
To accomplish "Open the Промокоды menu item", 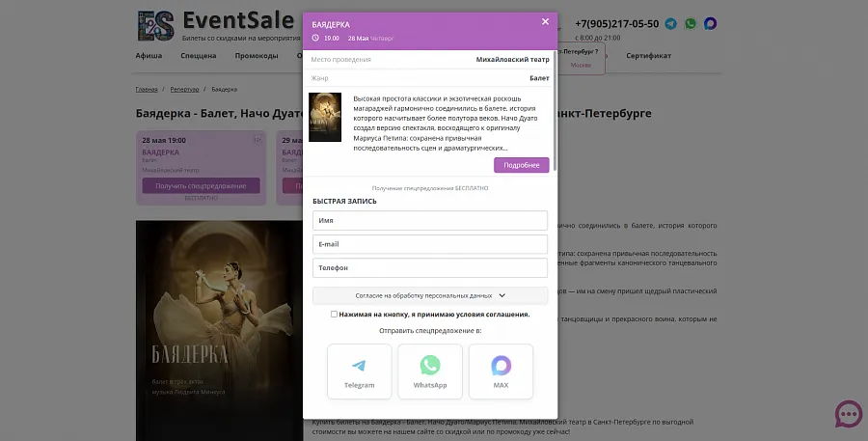I will pos(257,55).
